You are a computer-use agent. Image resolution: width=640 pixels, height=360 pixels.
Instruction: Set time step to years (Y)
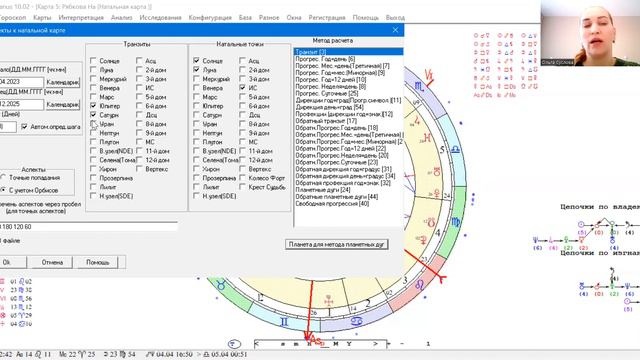click(349, 344)
